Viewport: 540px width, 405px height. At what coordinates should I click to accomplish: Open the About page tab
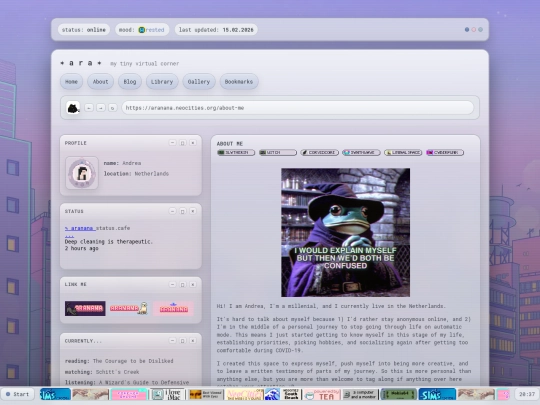click(100, 82)
